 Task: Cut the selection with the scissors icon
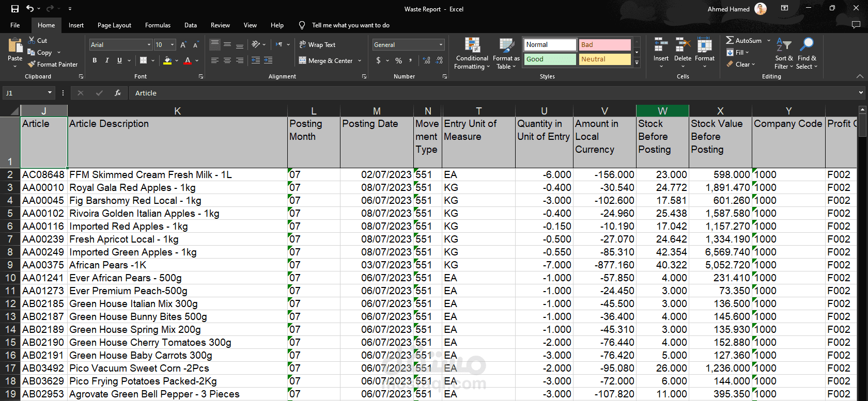32,40
